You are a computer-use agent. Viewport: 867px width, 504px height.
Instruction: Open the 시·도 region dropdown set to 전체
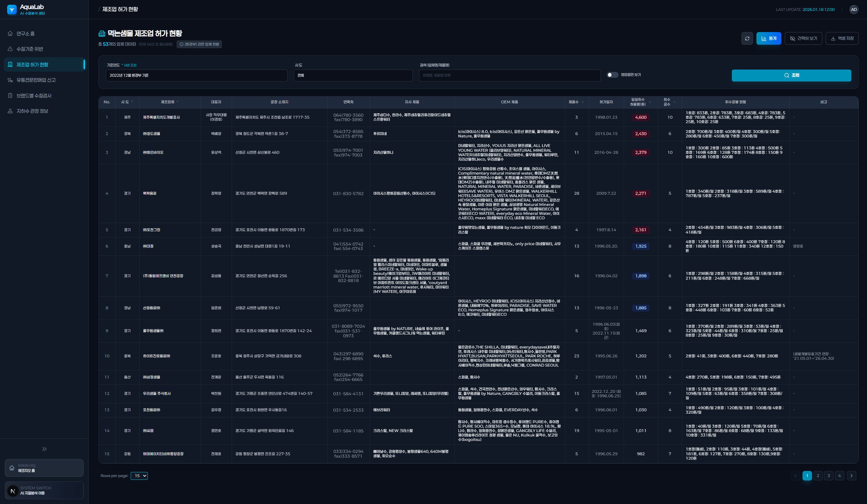pos(353,75)
